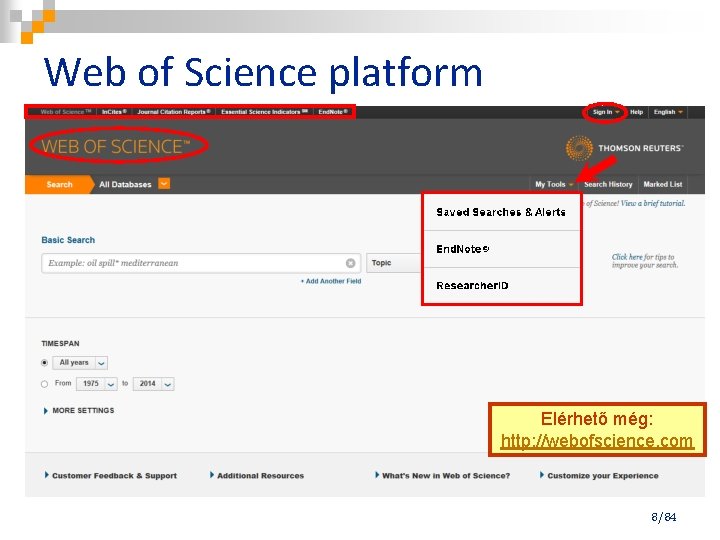
Task: Expand Additional Resources
Action: pos(257,476)
